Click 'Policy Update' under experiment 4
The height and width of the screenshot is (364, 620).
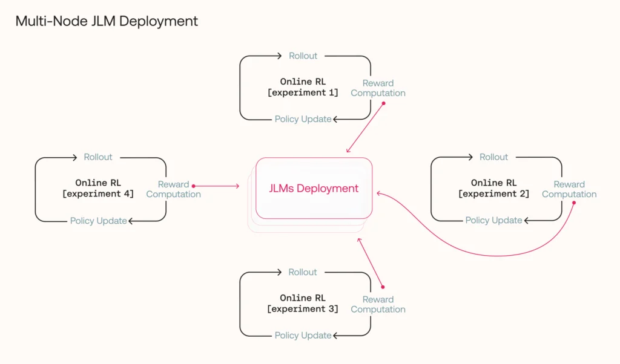coord(99,221)
